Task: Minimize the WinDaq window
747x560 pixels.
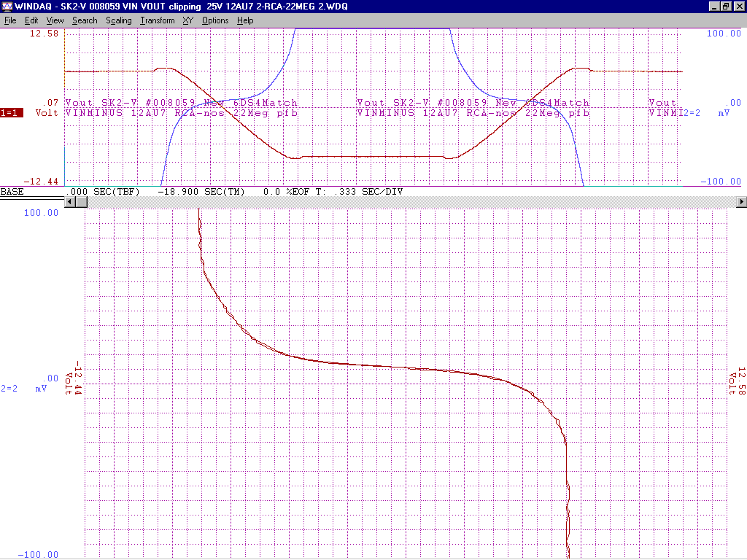Action: click(714, 7)
